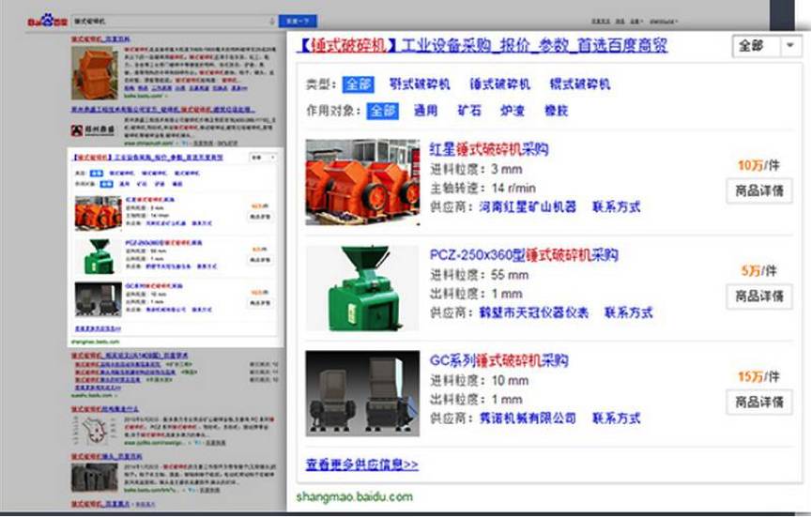The height and width of the screenshot is (517, 812).
Task: Click shangmao.baidu.com text in enlarged panel
Action: click(x=355, y=497)
